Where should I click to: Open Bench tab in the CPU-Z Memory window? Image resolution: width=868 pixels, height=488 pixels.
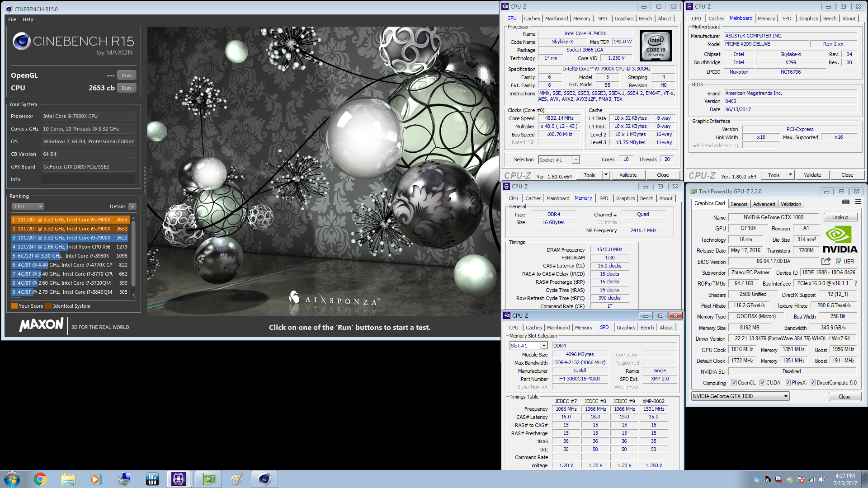point(646,198)
